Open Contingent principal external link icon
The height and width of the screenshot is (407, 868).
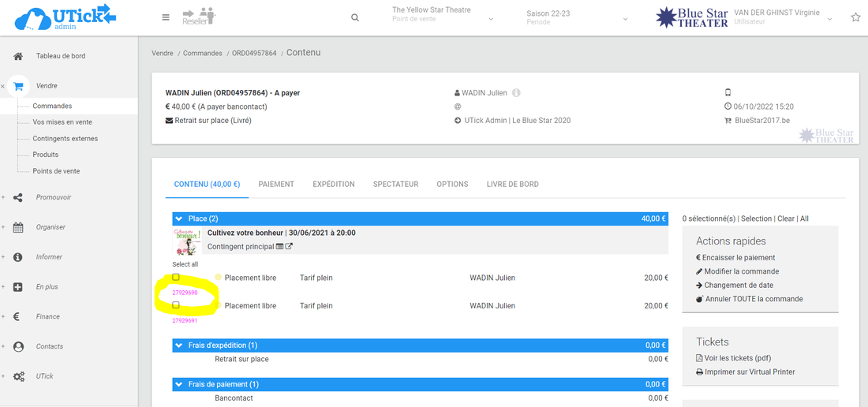tap(289, 247)
